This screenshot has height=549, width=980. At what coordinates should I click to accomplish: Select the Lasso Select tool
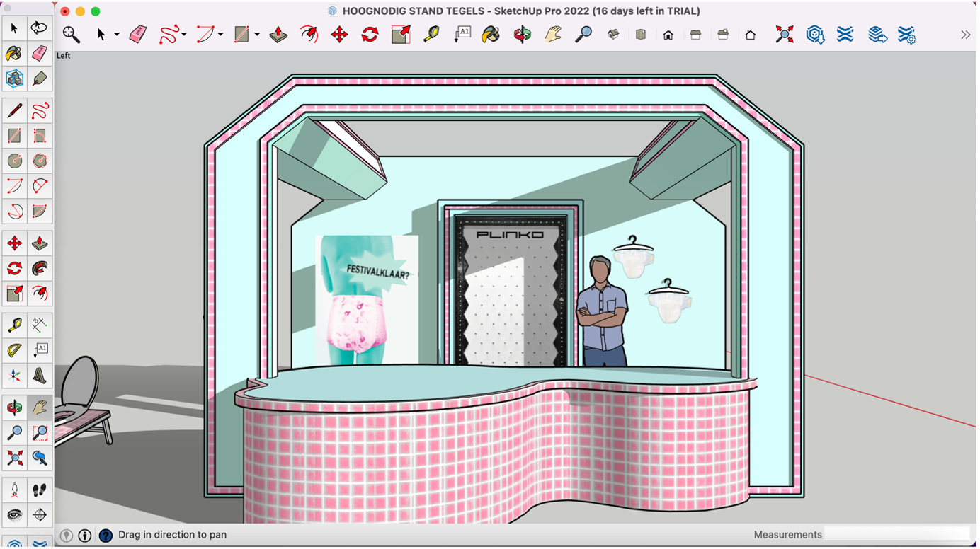pos(39,28)
